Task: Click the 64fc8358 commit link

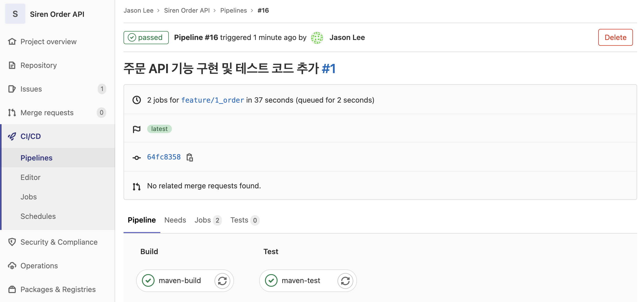Action: 164,157
